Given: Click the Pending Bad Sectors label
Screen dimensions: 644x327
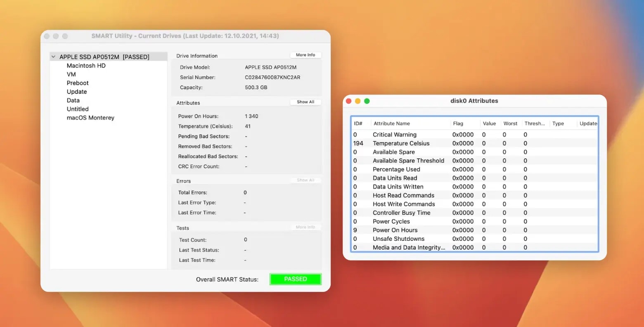Looking at the screenshot, I should pos(204,136).
